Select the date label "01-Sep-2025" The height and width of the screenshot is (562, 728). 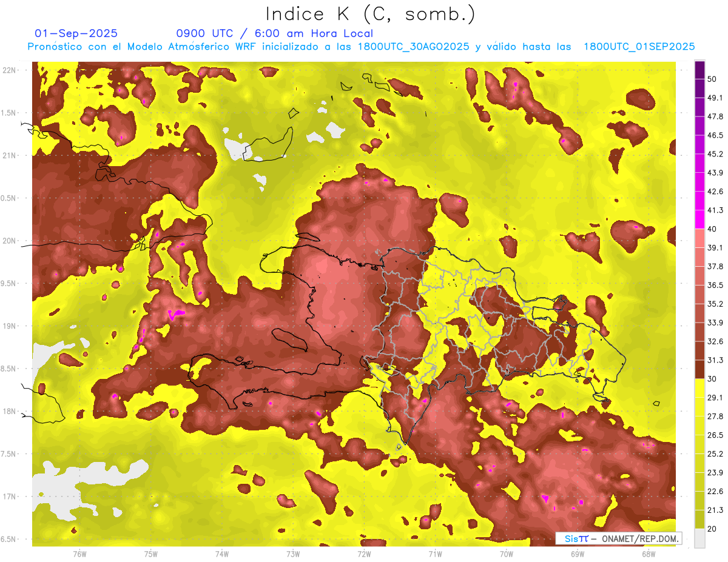point(76,33)
